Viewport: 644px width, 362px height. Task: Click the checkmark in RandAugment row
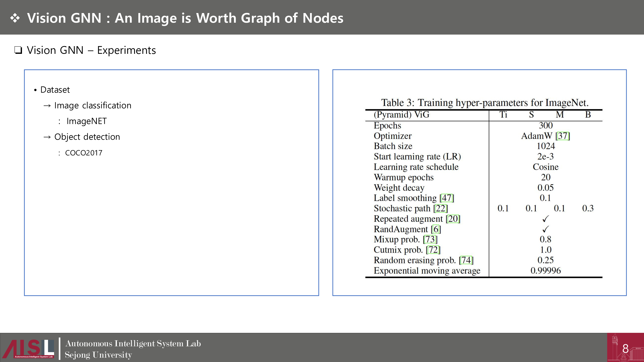(x=545, y=229)
